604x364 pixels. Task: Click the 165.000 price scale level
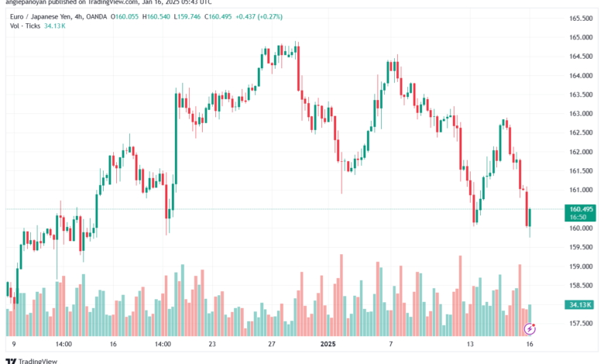[x=581, y=37]
